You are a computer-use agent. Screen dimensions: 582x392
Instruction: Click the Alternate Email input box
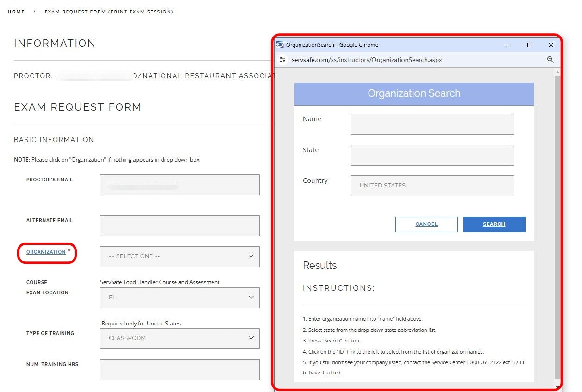pyautogui.click(x=180, y=225)
